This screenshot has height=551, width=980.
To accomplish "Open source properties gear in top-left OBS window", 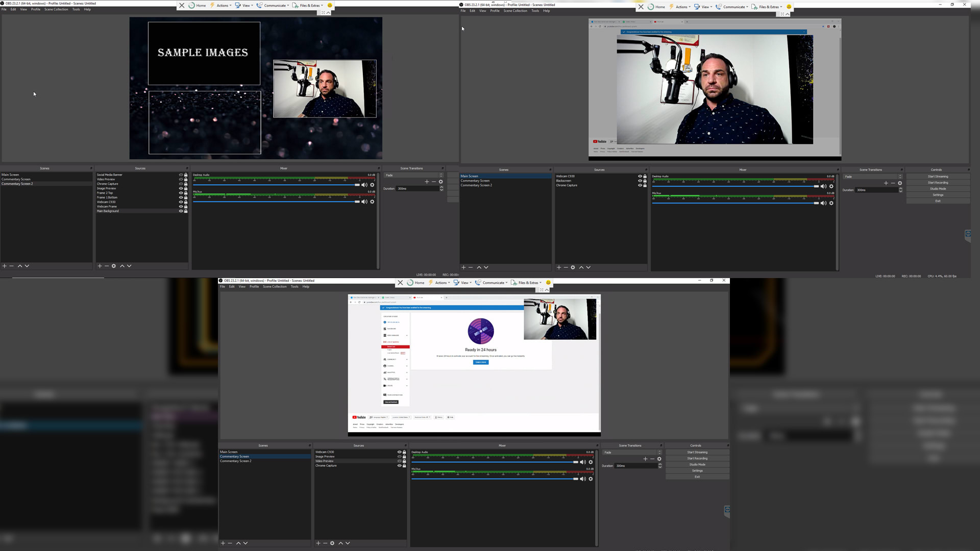I will click(114, 266).
